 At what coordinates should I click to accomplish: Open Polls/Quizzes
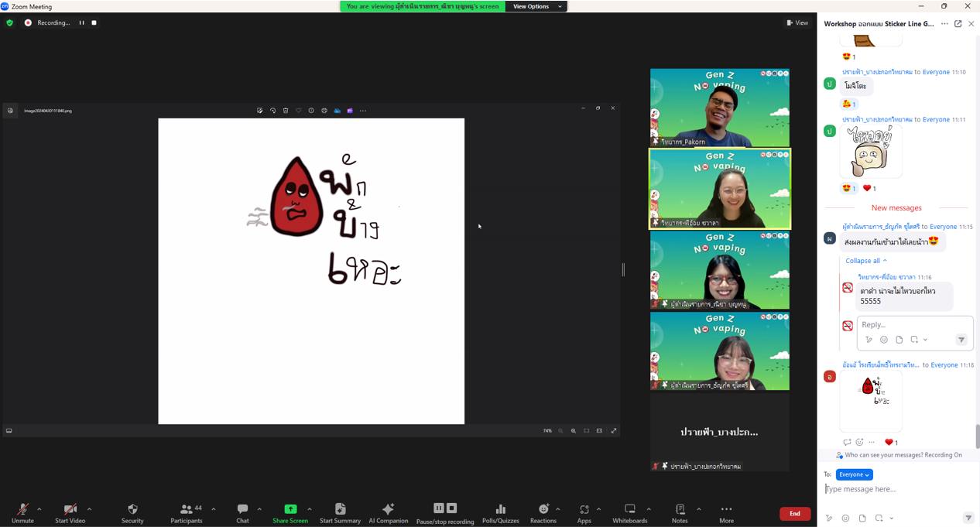(500, 512)
